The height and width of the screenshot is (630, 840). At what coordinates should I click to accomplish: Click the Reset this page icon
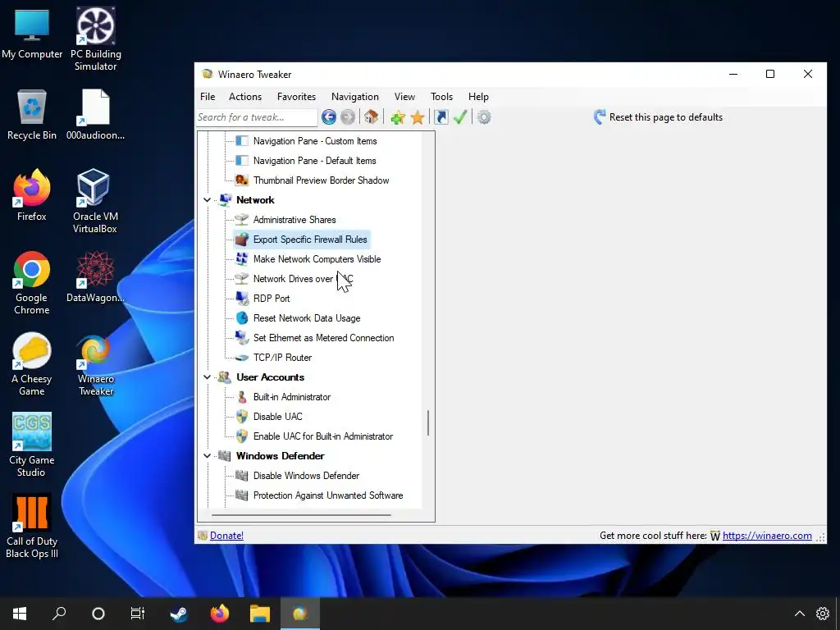pos(600,116)
